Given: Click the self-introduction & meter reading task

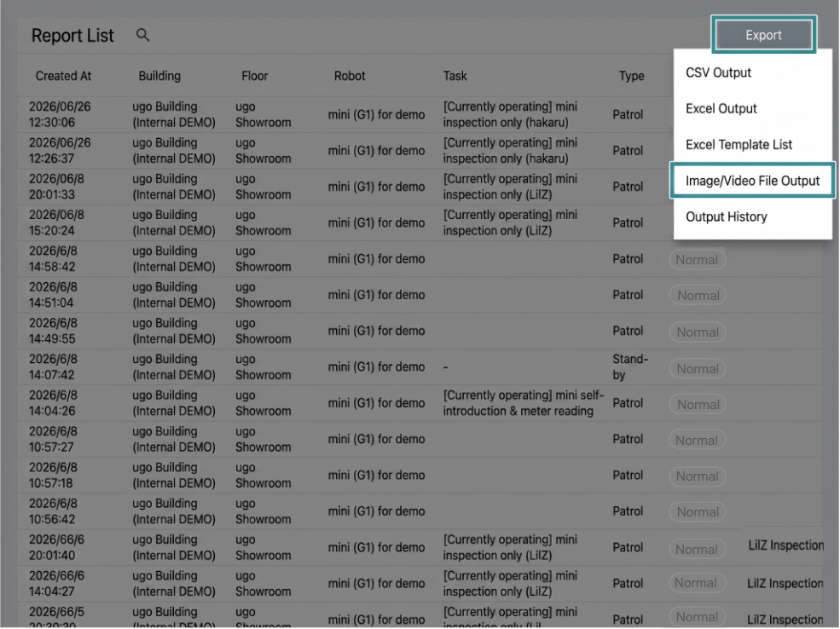Looking at the screenshot, I should (x=523, y=403).
